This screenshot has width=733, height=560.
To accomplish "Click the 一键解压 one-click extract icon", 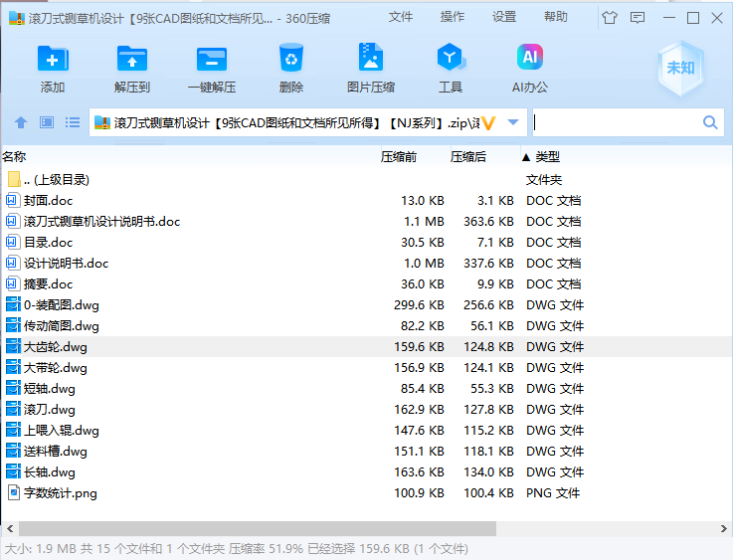I will coord(211,59).
